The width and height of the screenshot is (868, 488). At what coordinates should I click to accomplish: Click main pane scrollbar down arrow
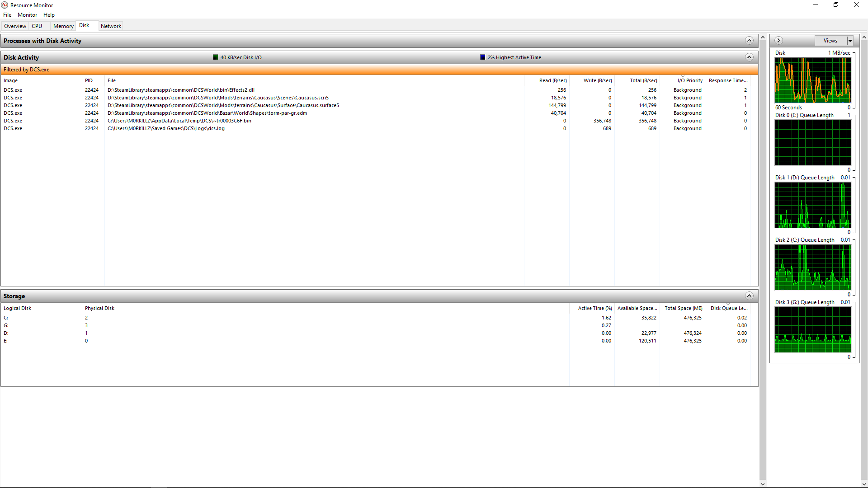point(763,484)
